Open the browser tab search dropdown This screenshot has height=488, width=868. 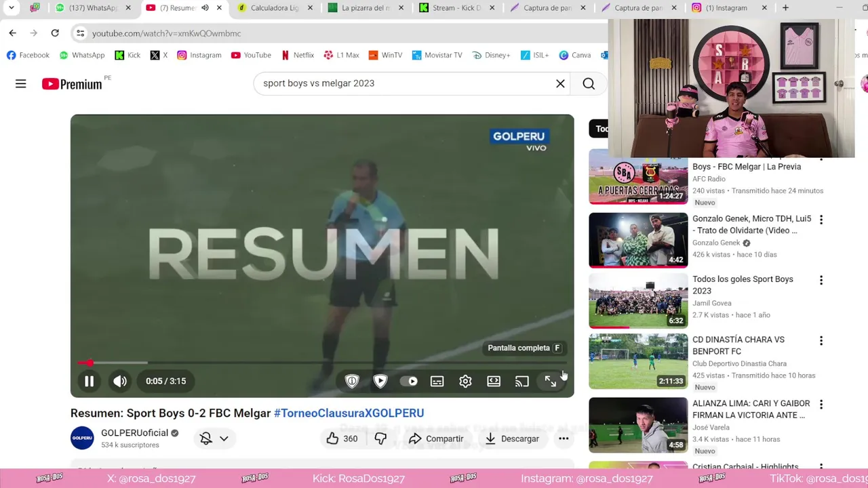[x=12, y=8]
